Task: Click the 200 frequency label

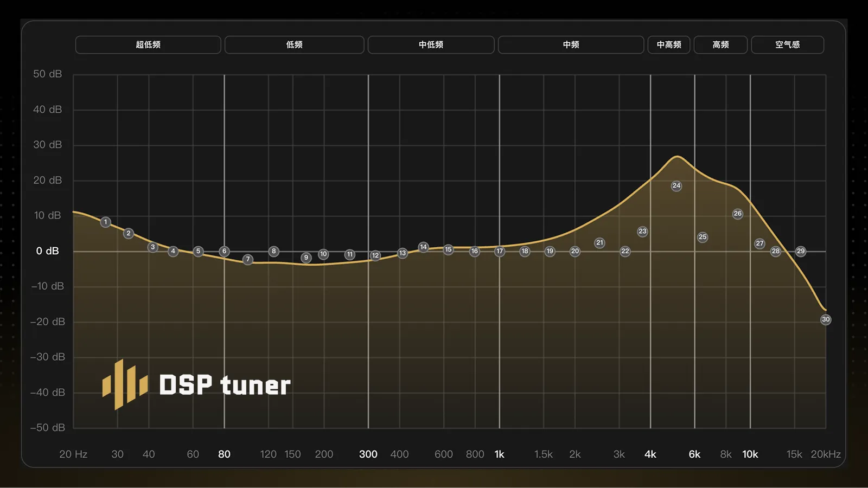Action: click(x=324, y=454)
